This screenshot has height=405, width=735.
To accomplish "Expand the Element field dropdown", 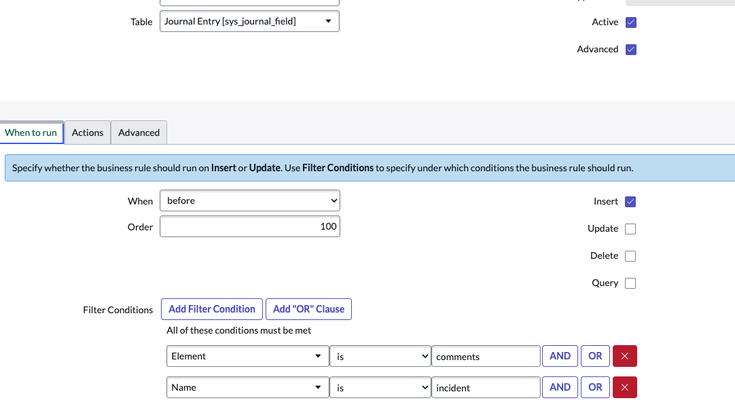I will point(247,356).
